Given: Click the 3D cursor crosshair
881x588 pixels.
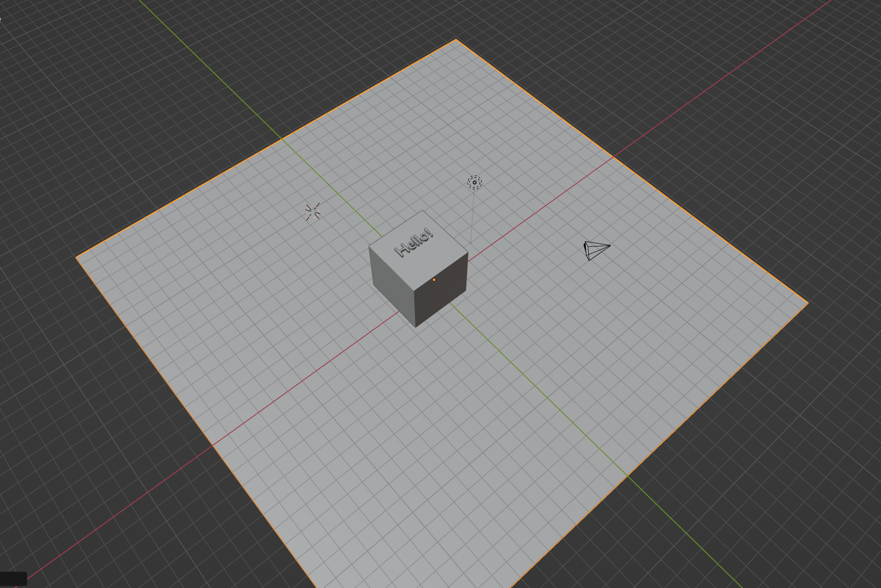Looking at the screenshot, I should coord(313,212).
